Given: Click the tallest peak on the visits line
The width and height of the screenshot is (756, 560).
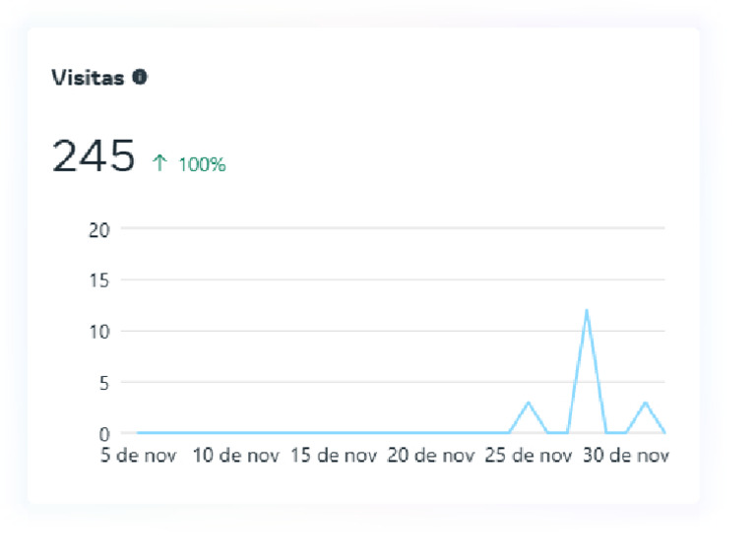Looking at the screenshot, I should [587, 310].
